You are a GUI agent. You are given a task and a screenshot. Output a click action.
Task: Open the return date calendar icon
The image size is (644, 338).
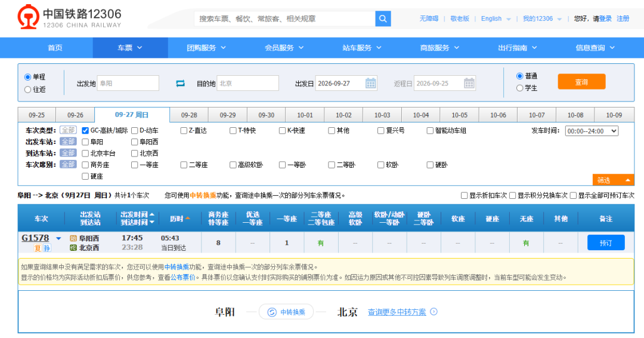(x=469, y=83)
